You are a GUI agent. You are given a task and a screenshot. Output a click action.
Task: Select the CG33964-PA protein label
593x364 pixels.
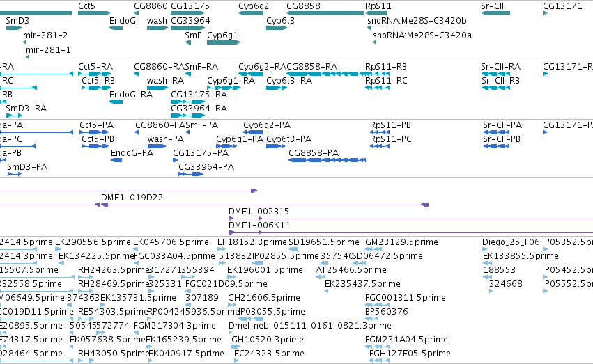click(x=206, y=167)
